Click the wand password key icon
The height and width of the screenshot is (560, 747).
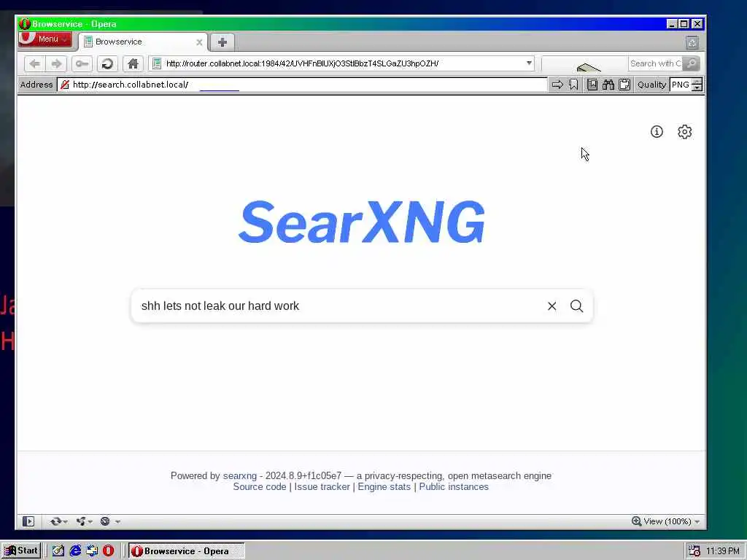coord(82,63)
